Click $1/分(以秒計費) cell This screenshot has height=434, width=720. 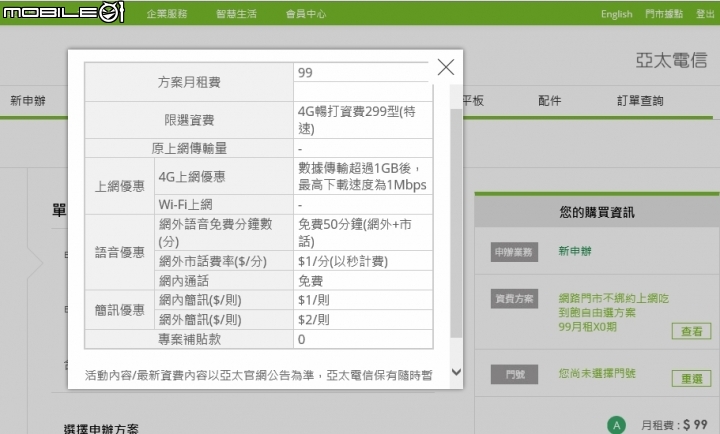363,261
